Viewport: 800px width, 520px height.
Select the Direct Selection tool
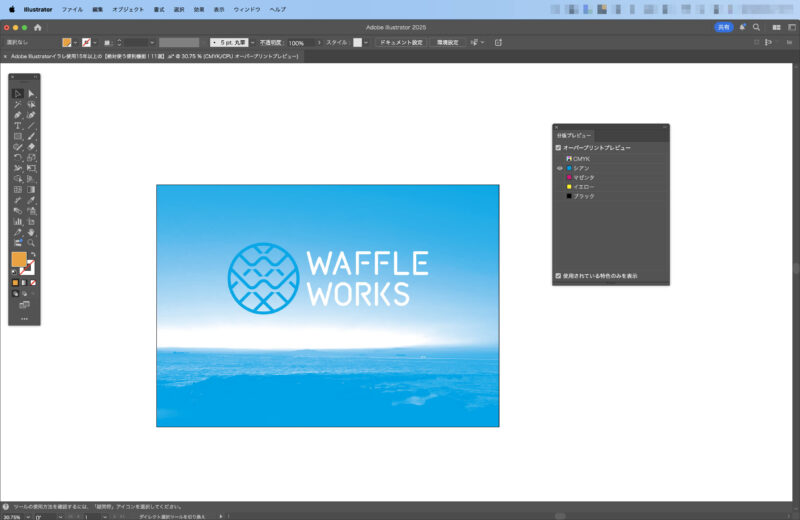32,93
